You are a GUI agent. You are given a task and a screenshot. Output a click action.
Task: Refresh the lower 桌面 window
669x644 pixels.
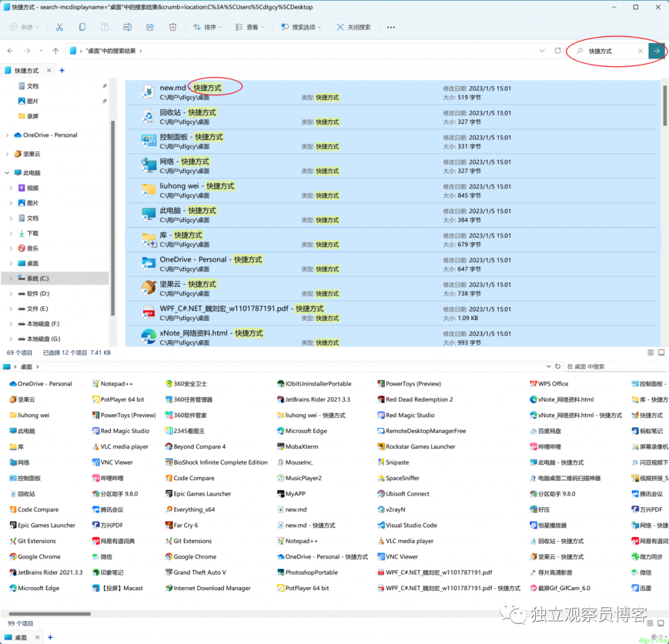point(557,367)
